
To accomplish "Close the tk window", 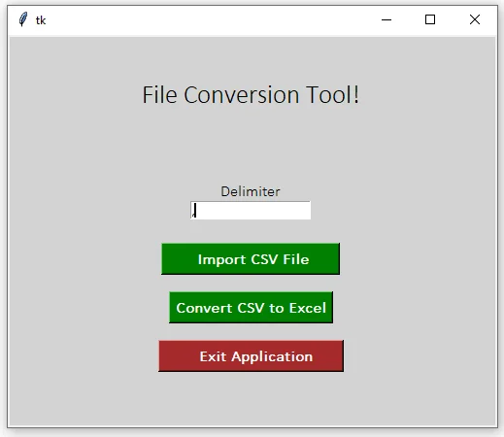I will pos(475,19).
